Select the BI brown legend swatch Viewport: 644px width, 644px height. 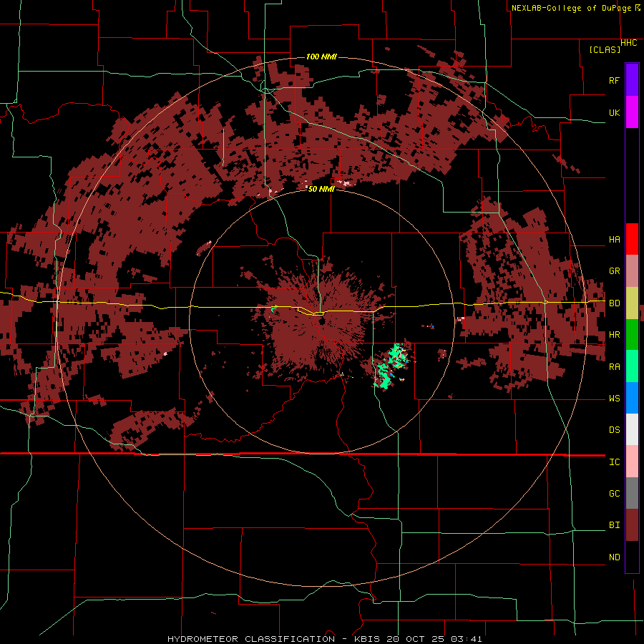pyautogui.click(x=632, y=525)
